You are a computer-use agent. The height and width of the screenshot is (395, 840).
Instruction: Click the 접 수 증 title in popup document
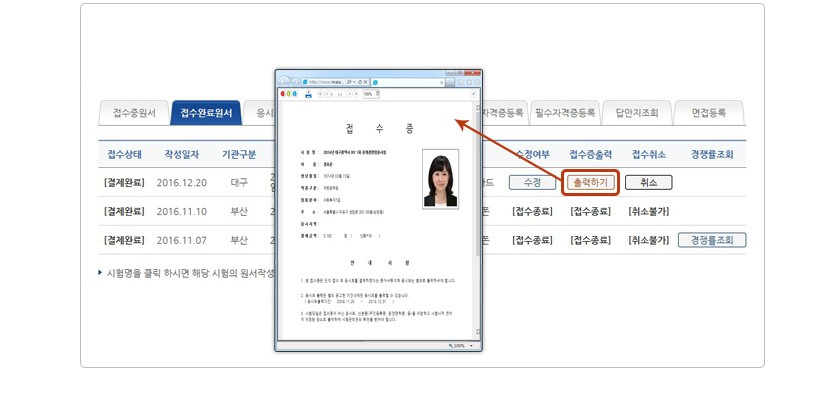pos(379,129)
